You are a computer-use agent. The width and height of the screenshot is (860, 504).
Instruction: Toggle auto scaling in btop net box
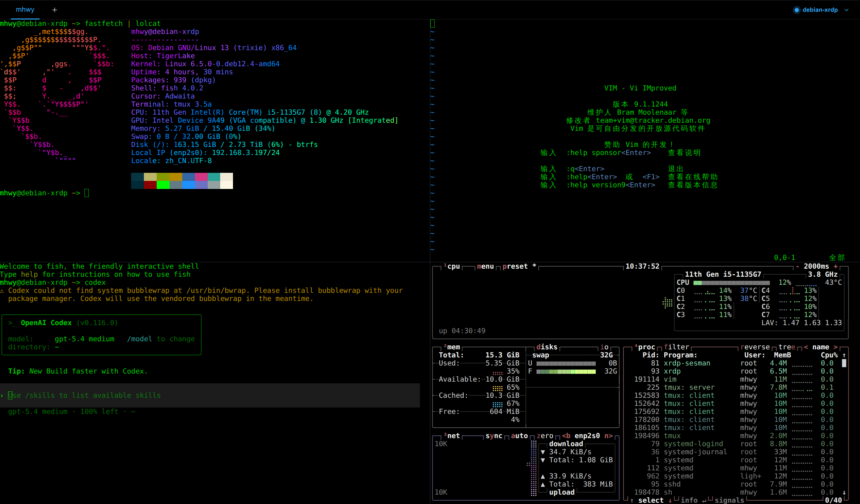[x=519, y=436]
